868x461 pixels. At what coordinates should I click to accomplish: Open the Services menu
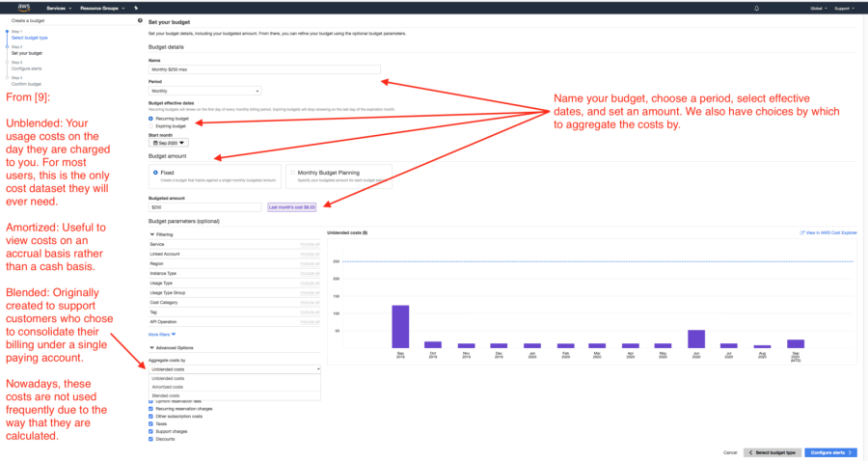(59, 9)
